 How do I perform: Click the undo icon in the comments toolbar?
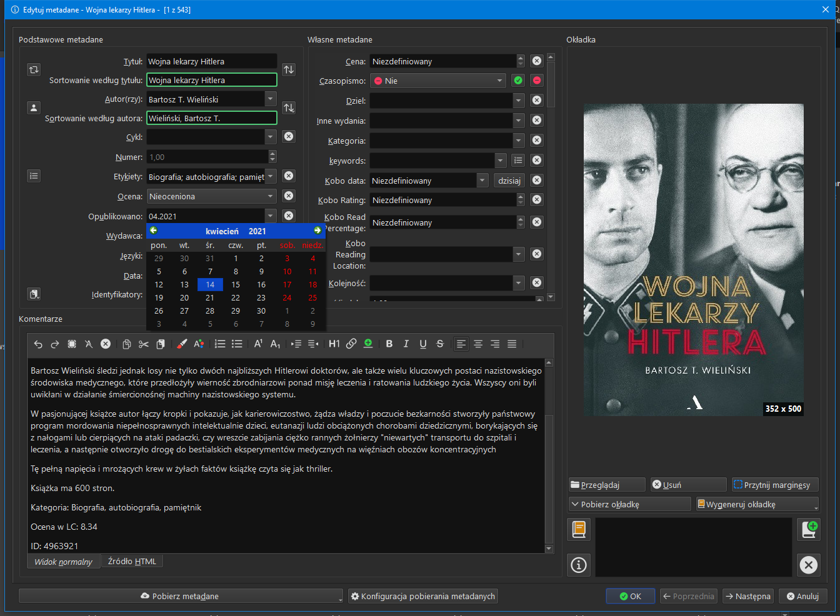(38, 344)
